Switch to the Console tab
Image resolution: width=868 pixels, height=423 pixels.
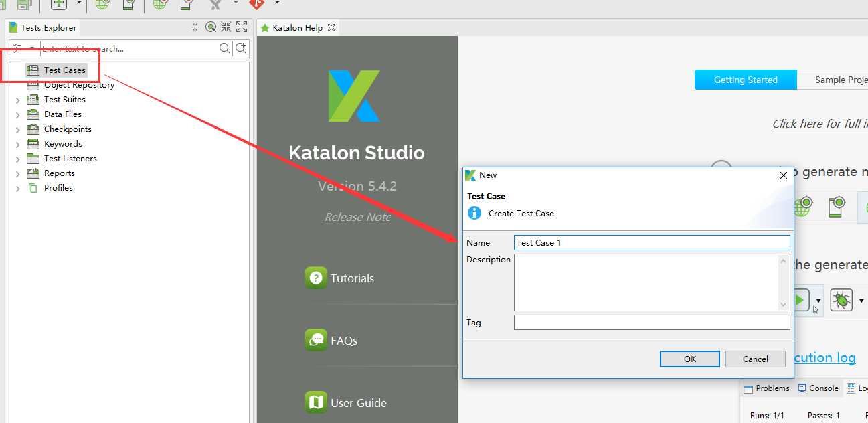pos(818,388)
